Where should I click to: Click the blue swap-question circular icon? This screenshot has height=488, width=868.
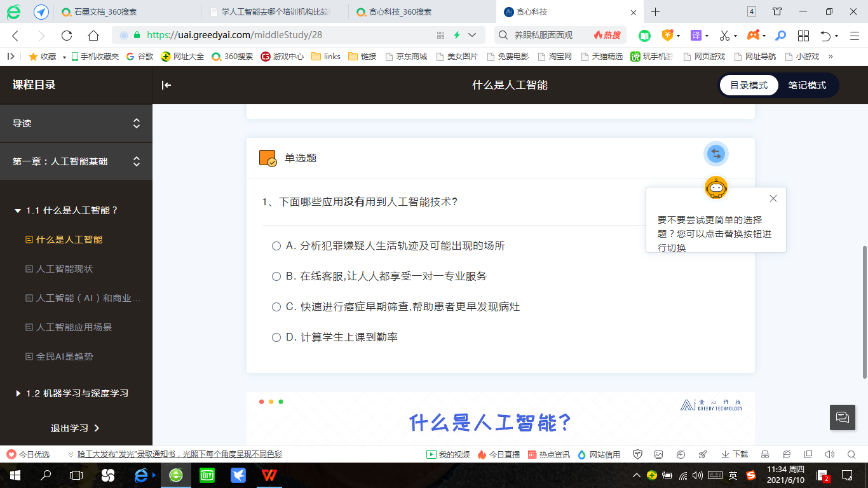tap(715, 153)
